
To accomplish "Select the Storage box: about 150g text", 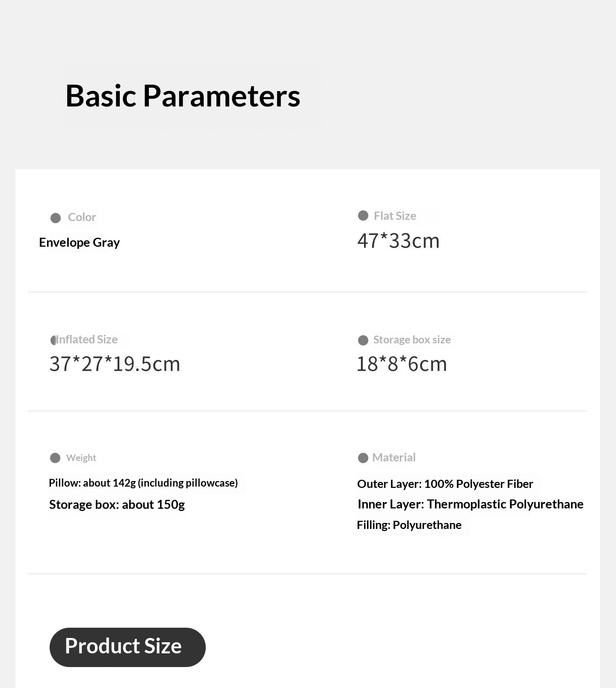I will pyautogui.click(x=117, y=505).
